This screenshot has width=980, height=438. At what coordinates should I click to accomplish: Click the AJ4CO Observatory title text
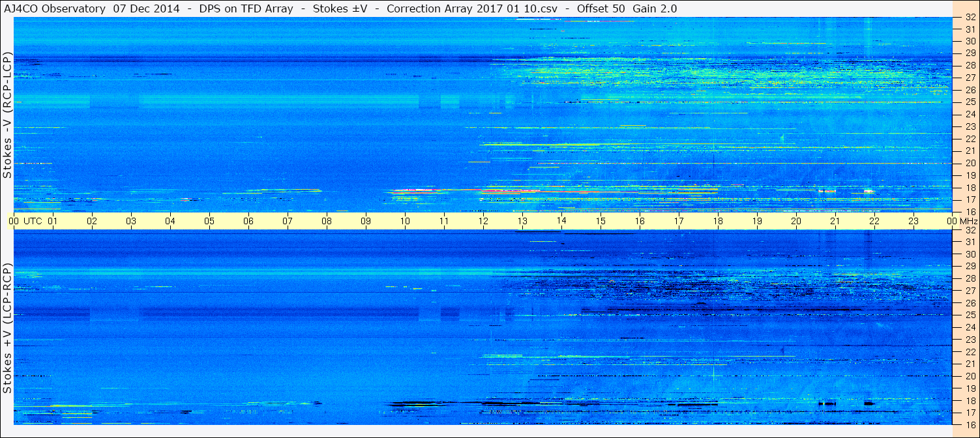(54, 8)
